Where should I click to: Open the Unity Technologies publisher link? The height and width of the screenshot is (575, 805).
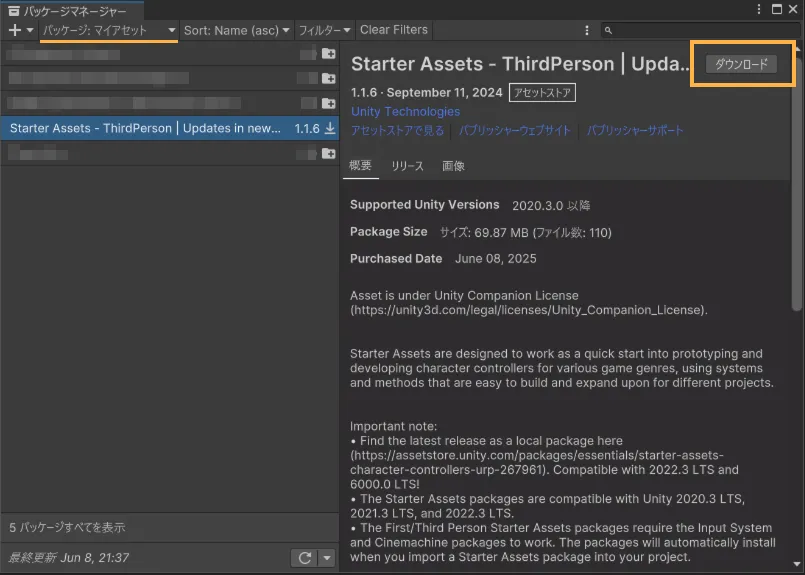(x=405, y=111)
